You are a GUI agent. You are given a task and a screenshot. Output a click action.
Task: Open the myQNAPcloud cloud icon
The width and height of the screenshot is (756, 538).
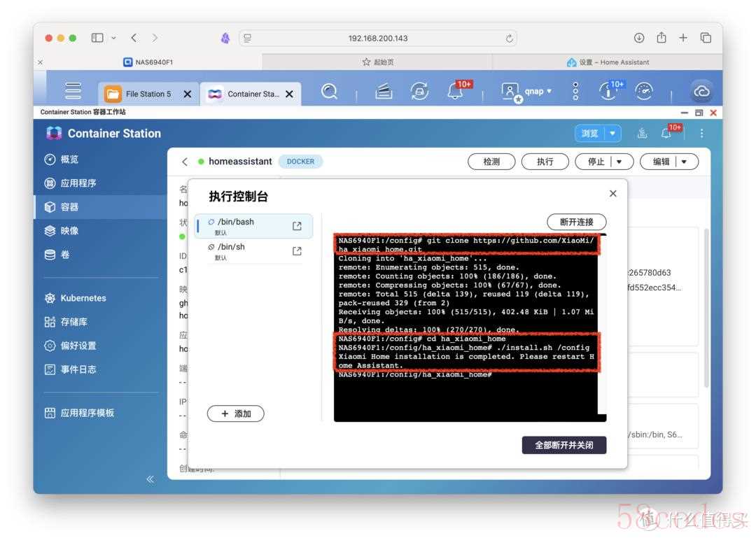point(701,91)
